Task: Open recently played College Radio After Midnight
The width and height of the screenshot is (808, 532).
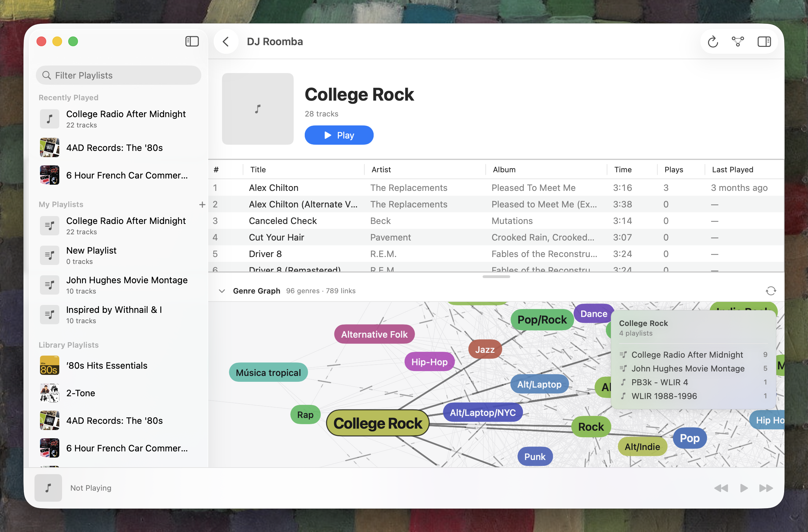Action: [119, 119]
